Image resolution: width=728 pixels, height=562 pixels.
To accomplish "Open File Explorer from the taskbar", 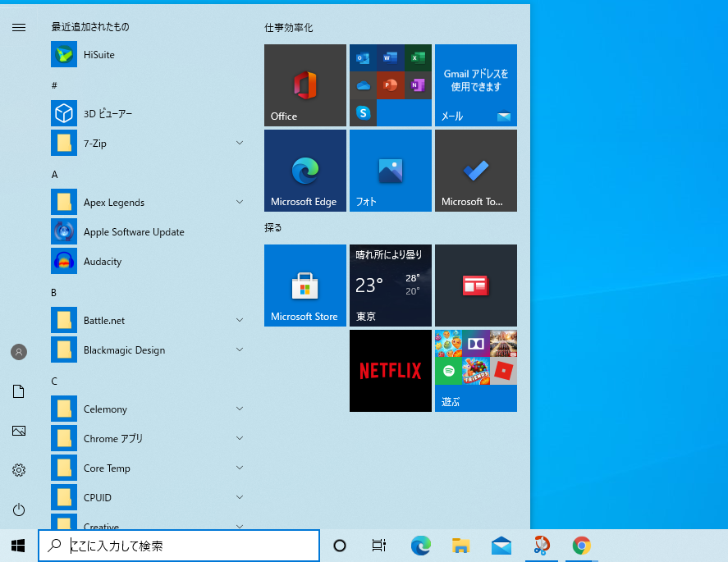I will (x=460, y=545).
